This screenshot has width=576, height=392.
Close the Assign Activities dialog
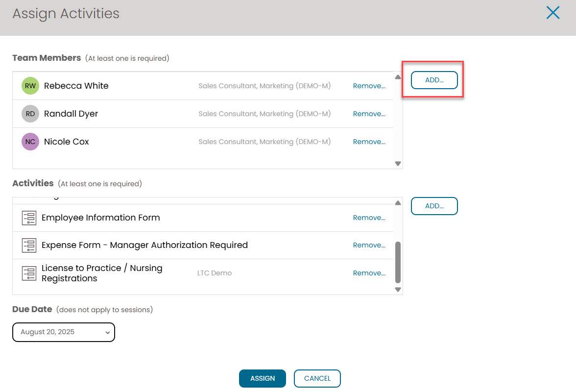pos(553,13)
